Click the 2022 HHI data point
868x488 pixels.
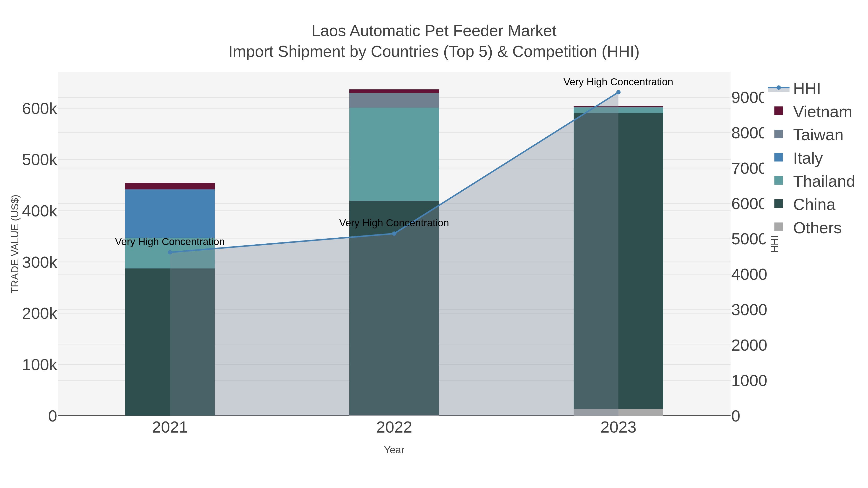point(394,233)
